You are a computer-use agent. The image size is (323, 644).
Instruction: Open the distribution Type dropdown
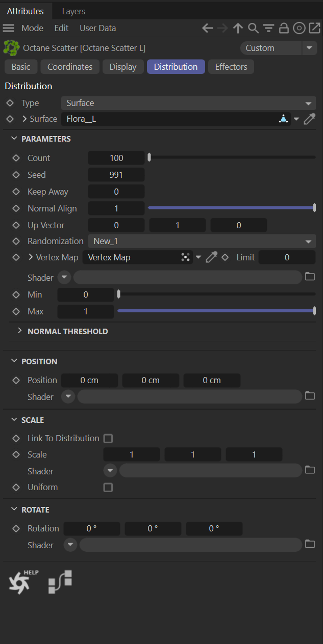(189, 103)
